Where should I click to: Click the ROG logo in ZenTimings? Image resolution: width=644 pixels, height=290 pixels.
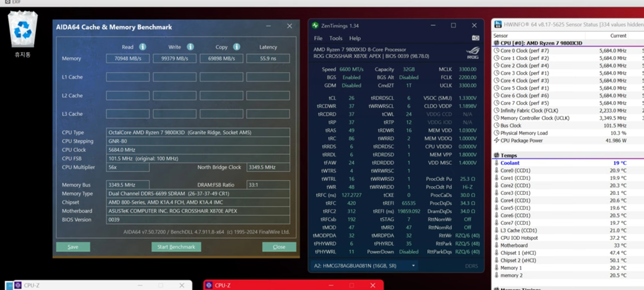473,53
